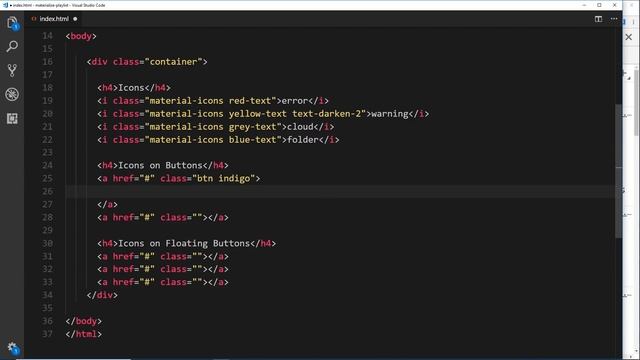The image size is (640, 360).
Task: Open the Search panel
Action: point(12,46)
